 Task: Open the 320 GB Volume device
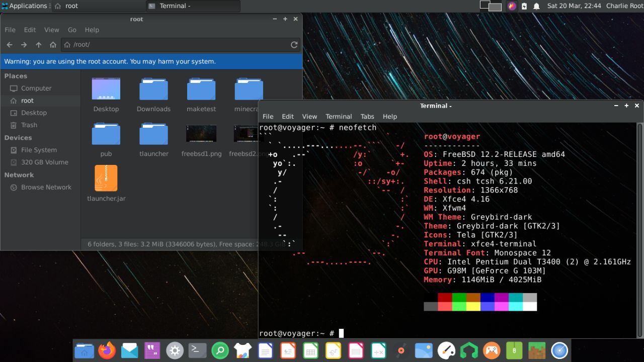40,162
